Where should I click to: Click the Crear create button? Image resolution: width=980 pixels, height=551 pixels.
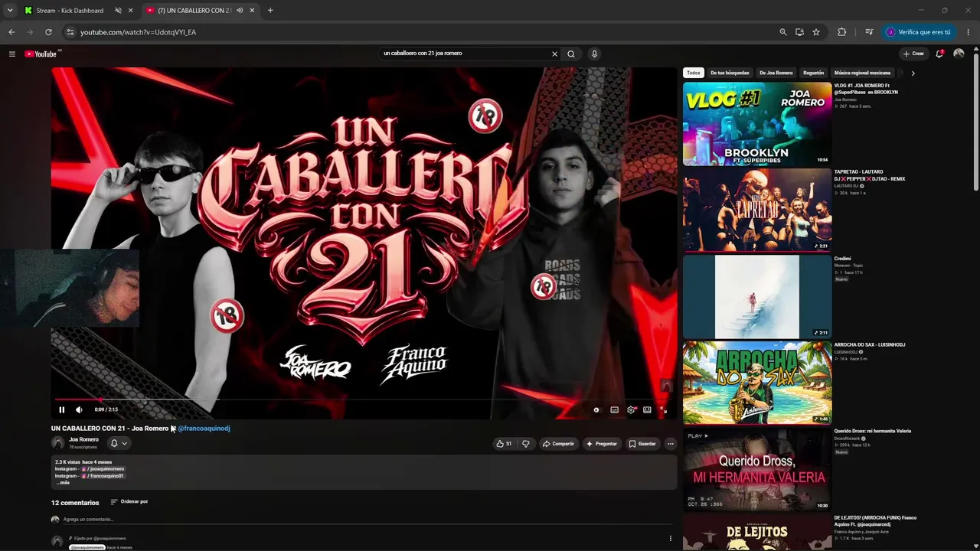[913, 54]
